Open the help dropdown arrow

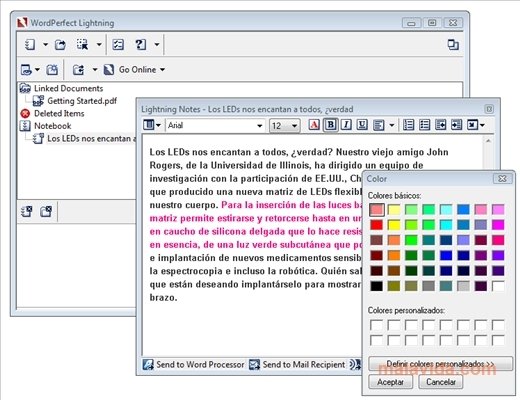pyautogui.click(x=157, y=44)
